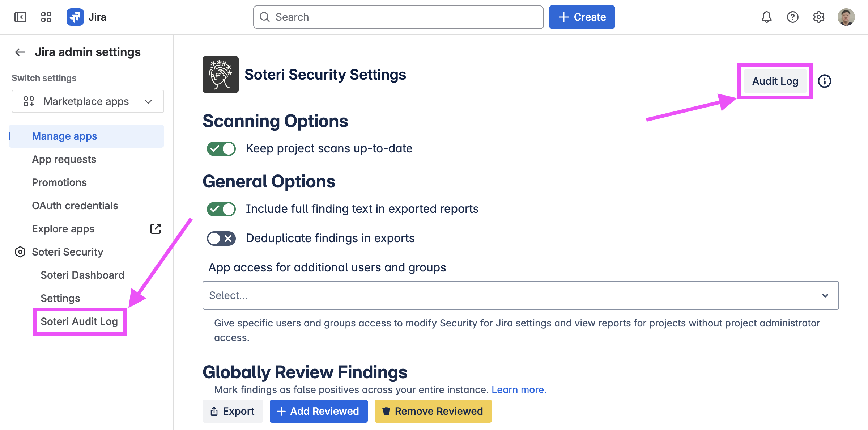The height and width of the screenshot is (430, 868).
Task: Click the Jira logo icon
Action: click(75, 17)
